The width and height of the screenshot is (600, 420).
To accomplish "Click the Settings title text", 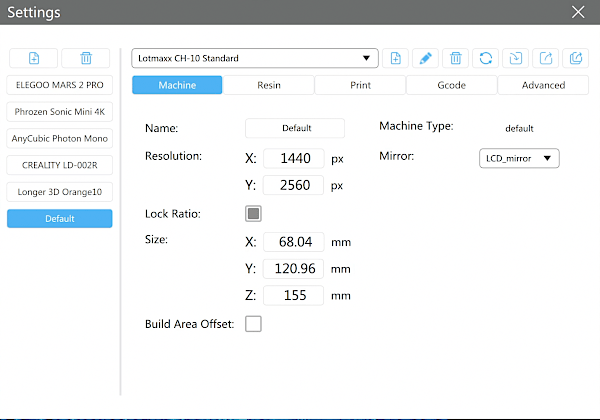I will (34, 12).
